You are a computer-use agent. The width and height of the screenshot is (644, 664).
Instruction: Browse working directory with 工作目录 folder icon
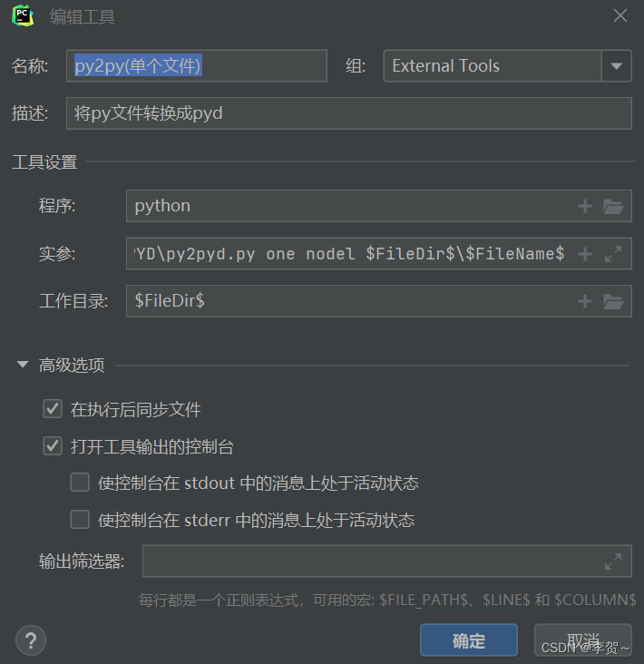(613, 301)
